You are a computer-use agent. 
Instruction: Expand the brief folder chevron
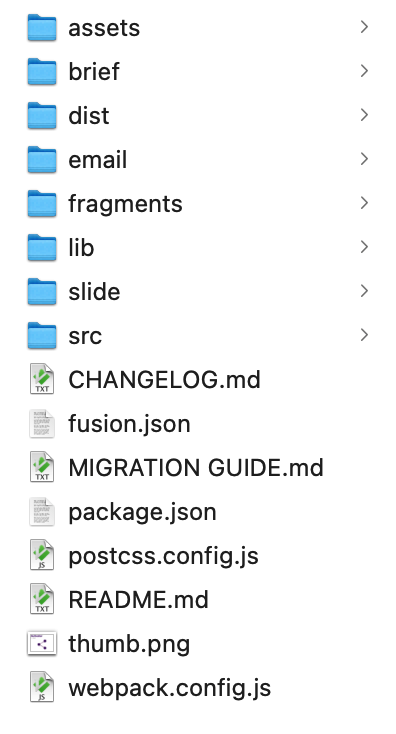pos(364,71)
